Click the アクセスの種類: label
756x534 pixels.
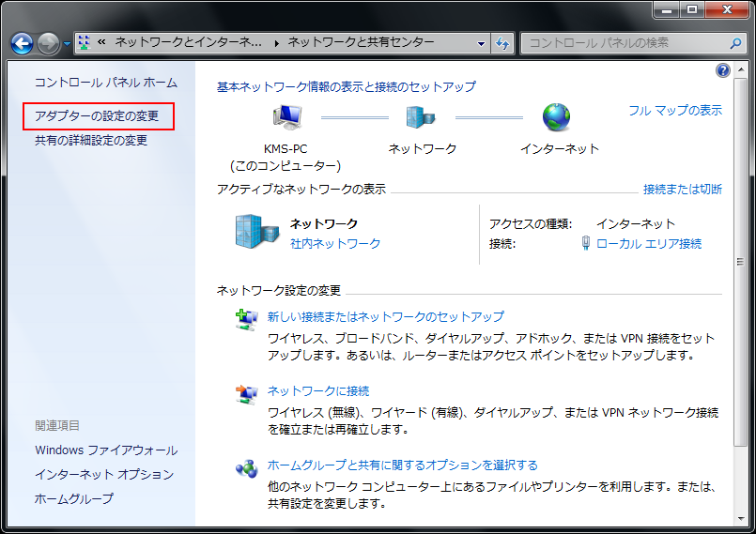click(531, 224)
